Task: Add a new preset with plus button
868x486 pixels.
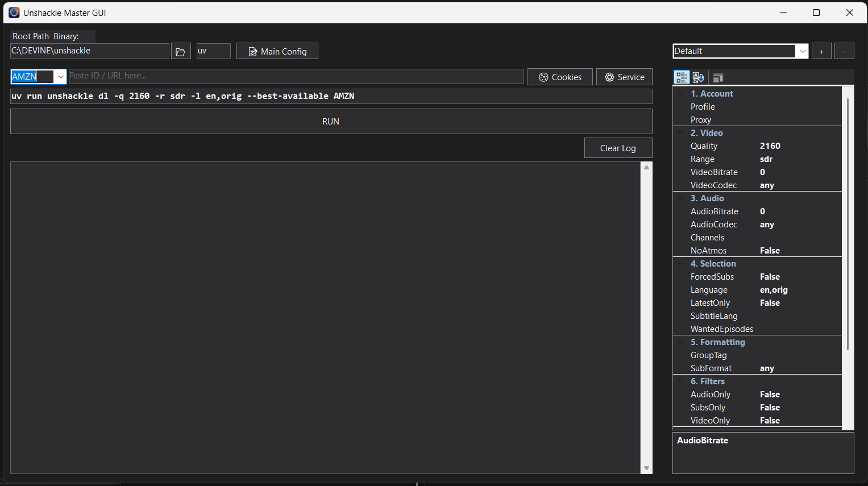Action: (x=821, y=51)
